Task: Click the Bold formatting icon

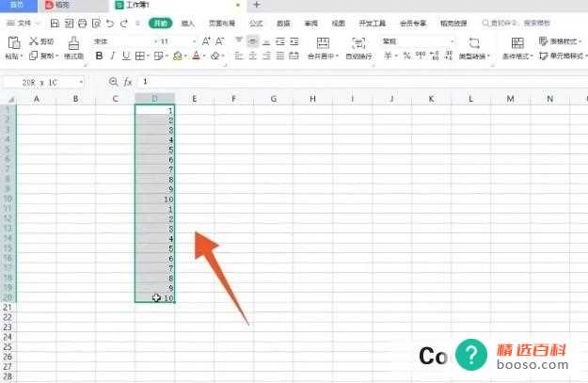Action: (100, 56)
